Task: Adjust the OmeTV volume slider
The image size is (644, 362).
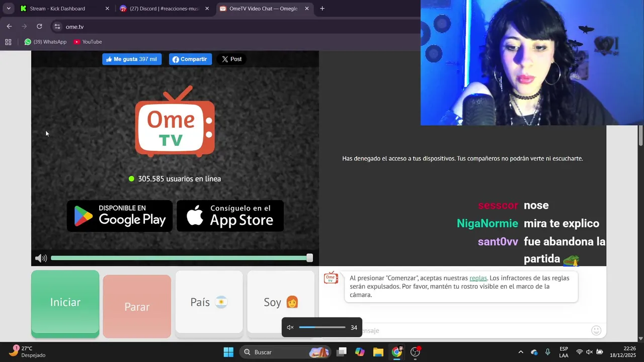Action: pos(182,258)
